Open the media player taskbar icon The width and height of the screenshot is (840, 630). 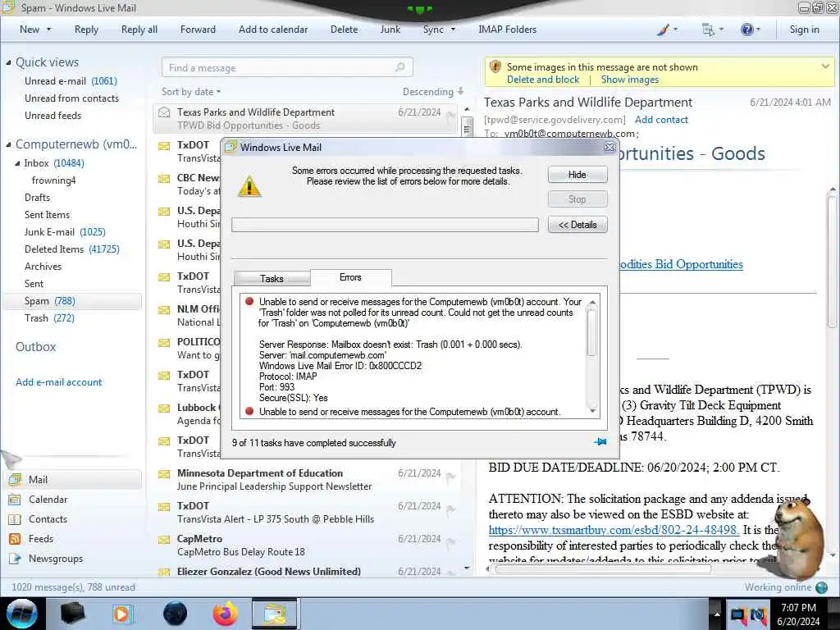tap(123, 614)
